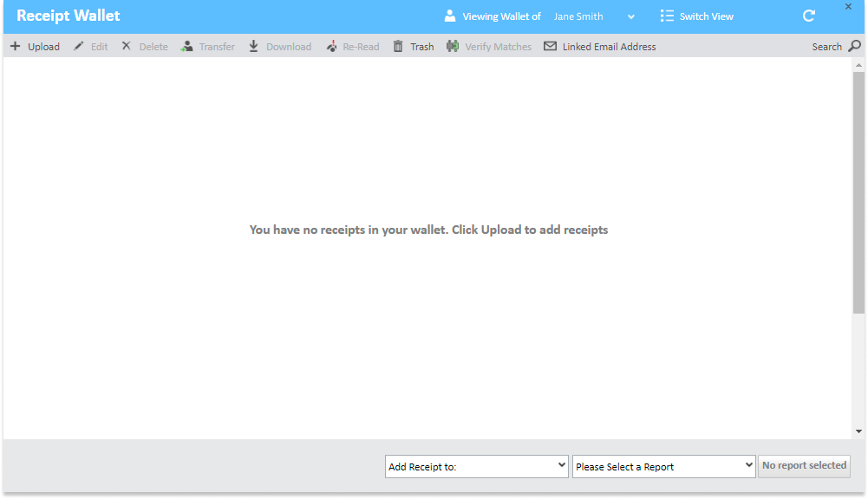
Task: Click the Linked Email Address envelope icon
Action: [x=550, y=47]
